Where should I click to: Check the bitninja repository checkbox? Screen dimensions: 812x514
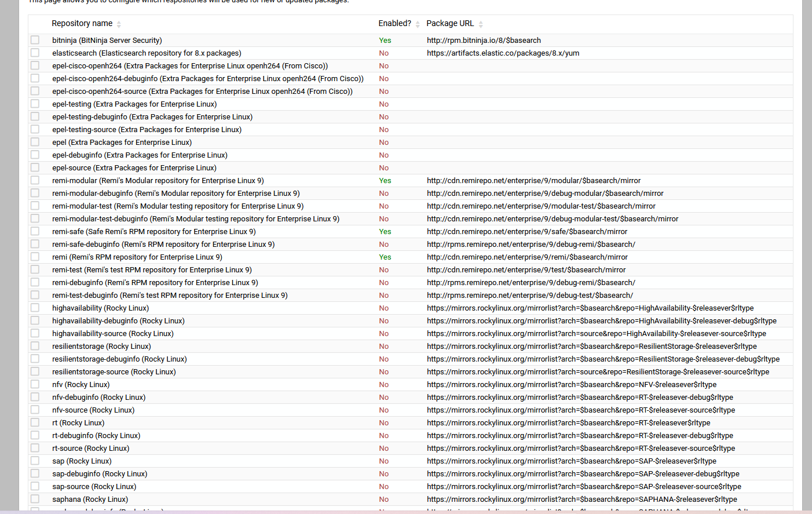[x=35, y=40]
